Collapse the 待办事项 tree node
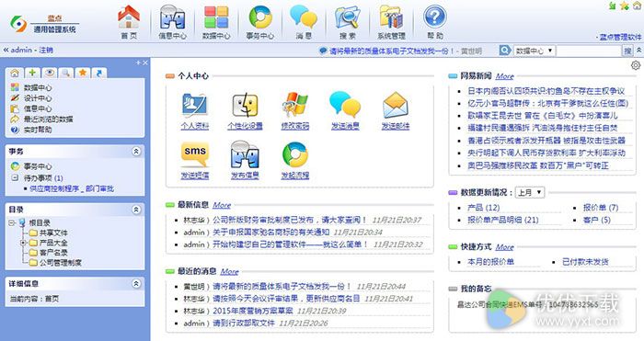The height and width of the screenshot is (341, 644). point(15,177)
